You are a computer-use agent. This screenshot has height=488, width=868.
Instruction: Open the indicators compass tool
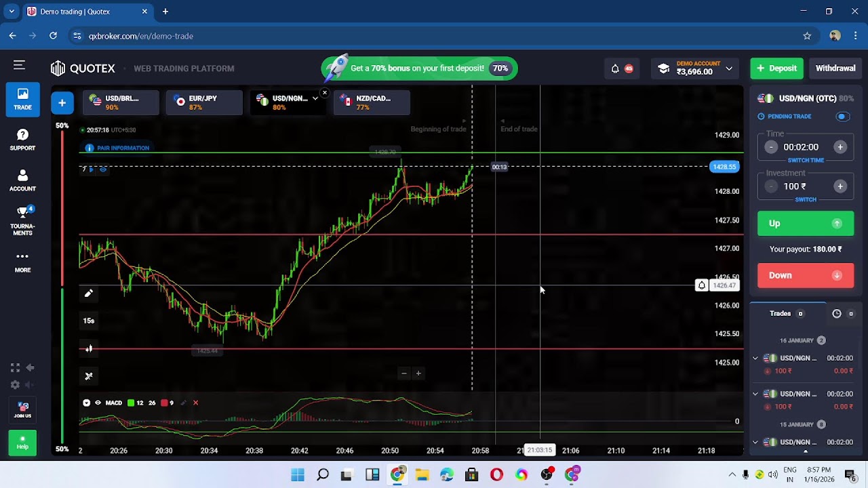point(88,376)
